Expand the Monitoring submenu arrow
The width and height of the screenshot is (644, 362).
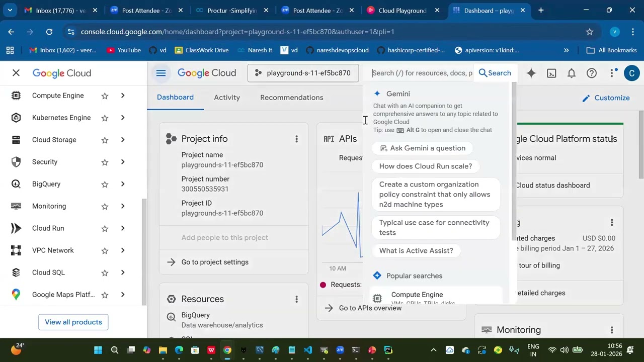(x=122, y=206)
